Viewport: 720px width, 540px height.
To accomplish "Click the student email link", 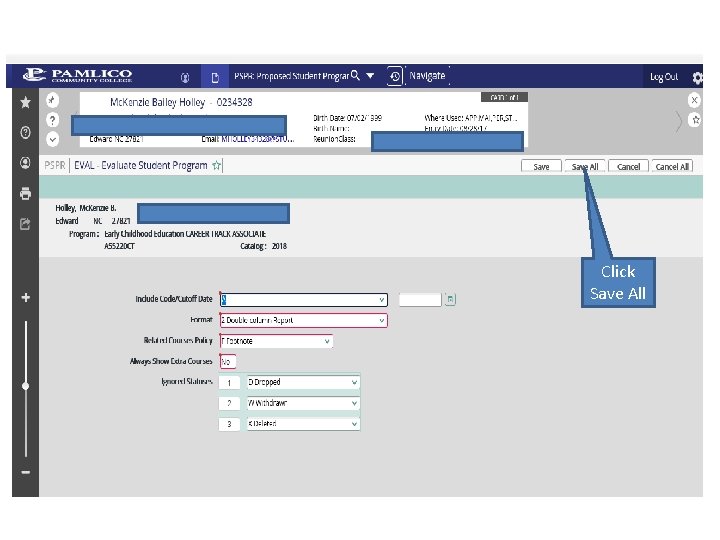I will pos(257,139).
